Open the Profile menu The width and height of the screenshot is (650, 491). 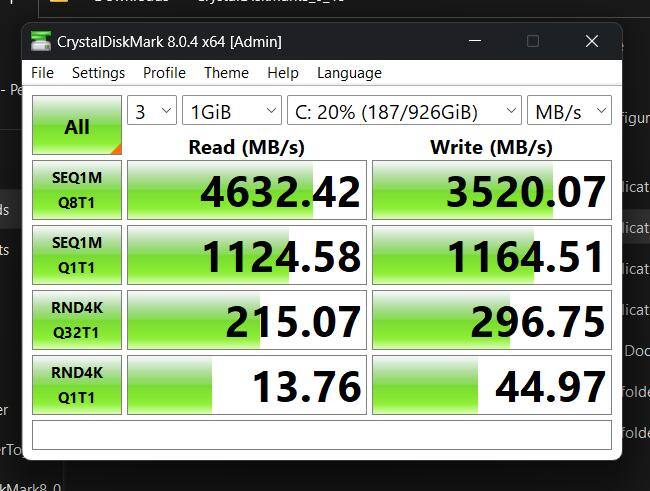[164, 73]
